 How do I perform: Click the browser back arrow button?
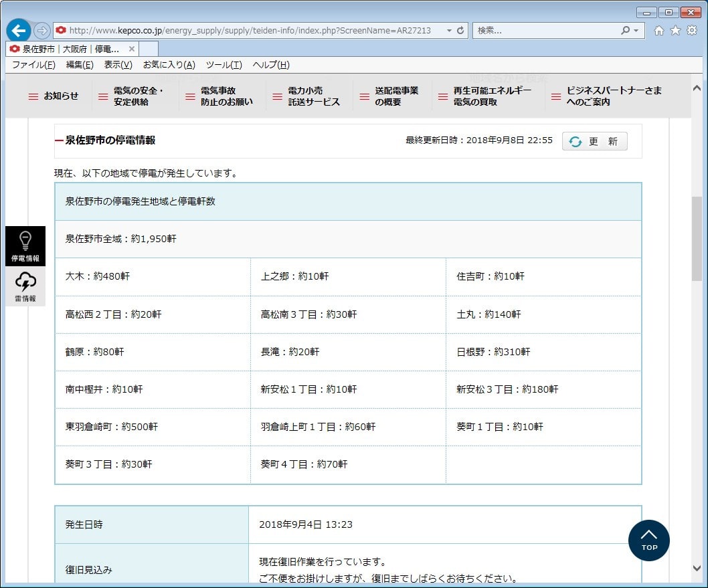[19, 30]
